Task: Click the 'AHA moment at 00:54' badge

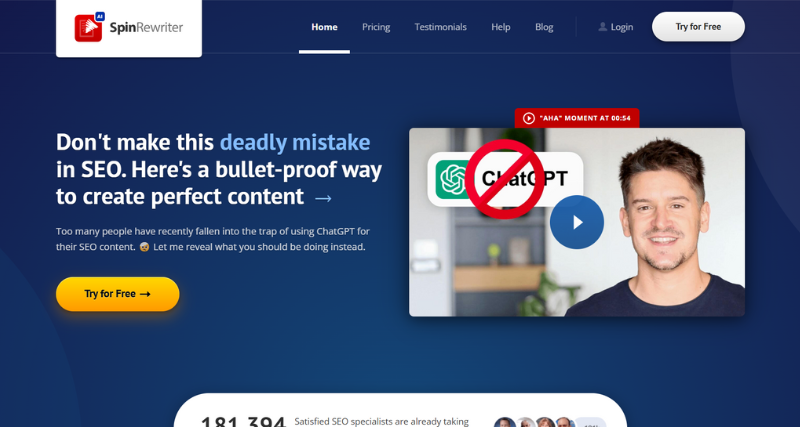Action: coord(577,118)
